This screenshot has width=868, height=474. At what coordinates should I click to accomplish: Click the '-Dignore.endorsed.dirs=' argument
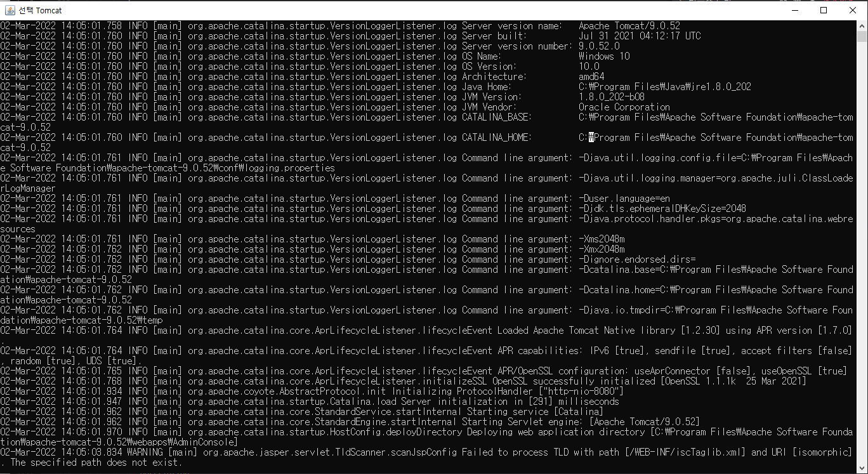637,260
